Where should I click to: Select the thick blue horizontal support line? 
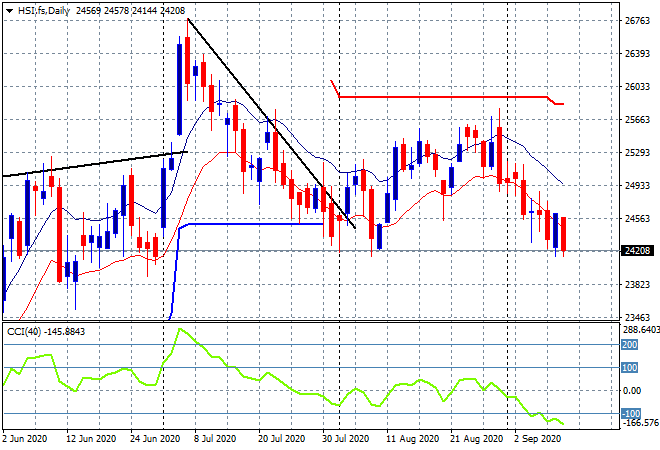pos(253,224)
